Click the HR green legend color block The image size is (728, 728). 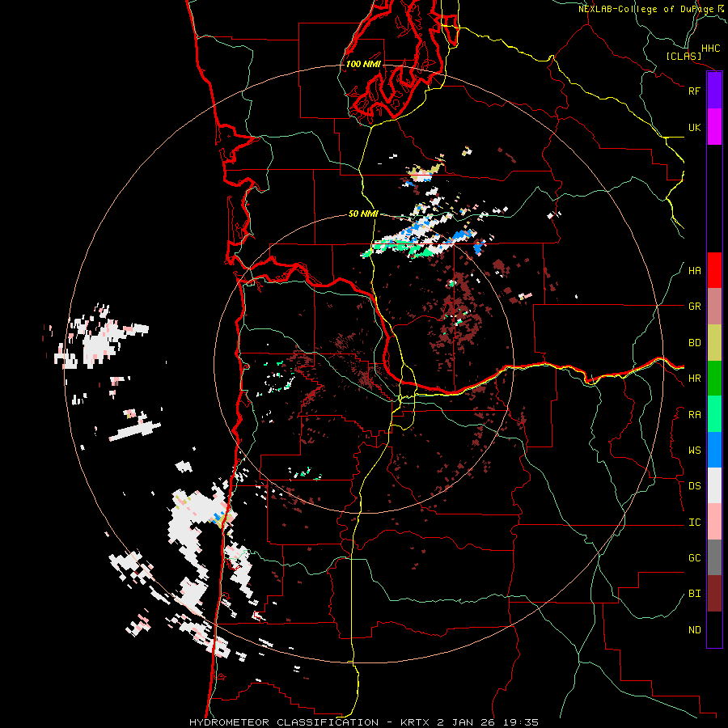pos(714,379)
